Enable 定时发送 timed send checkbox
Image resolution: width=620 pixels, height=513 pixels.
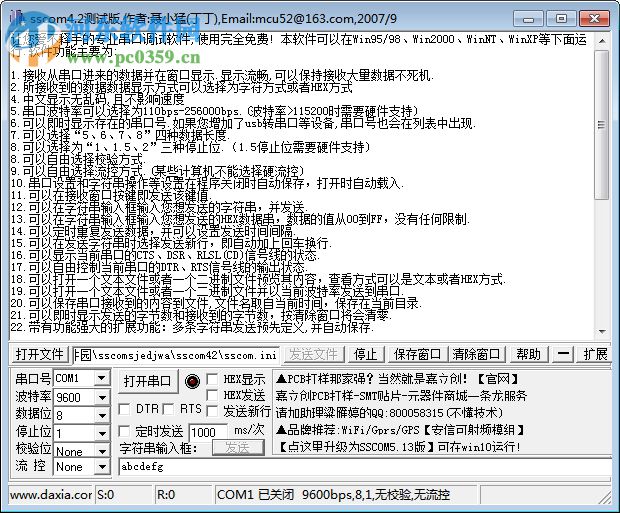[124, 431]
